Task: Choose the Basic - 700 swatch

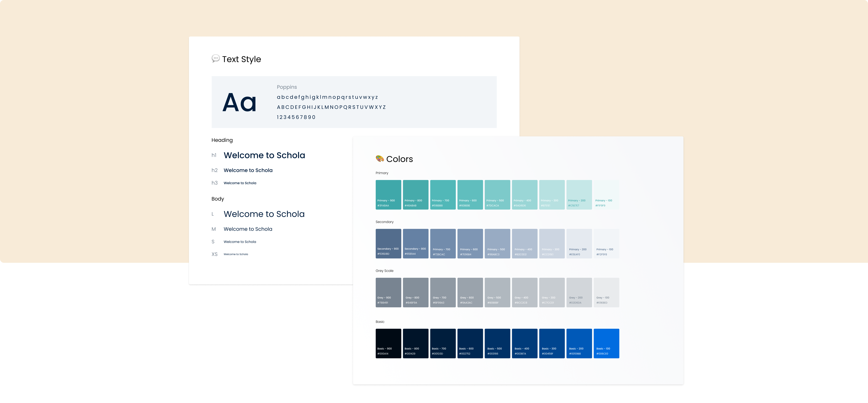Action: pyautogui.click(x=443, y=343)
